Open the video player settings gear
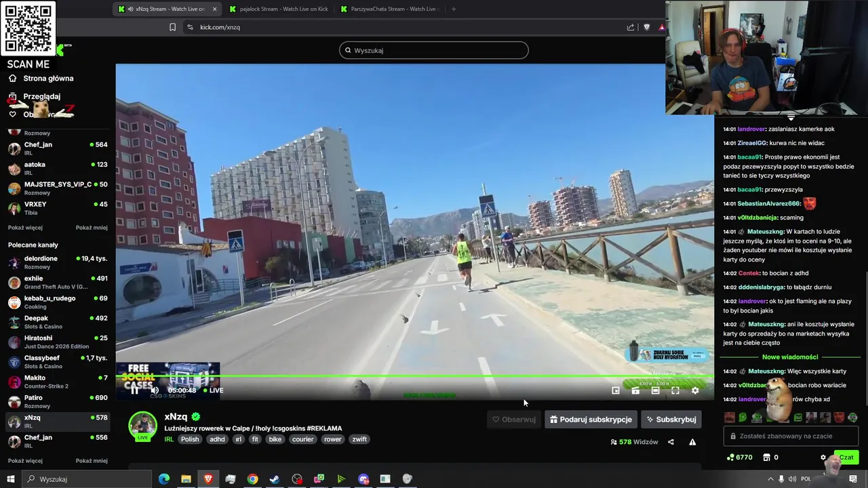 pyautogui.click(x=695, y=390)
